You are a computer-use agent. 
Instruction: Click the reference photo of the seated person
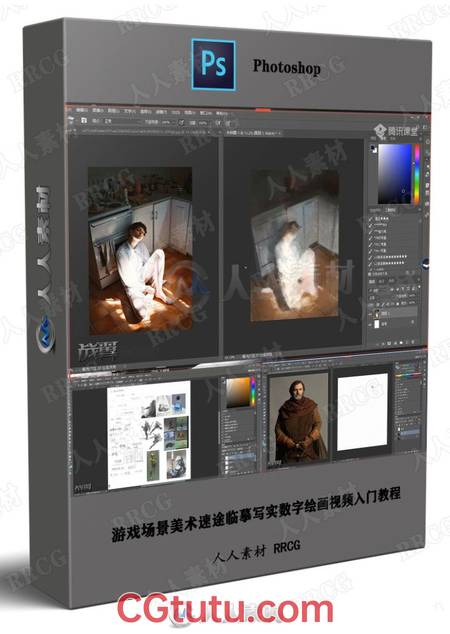click(x=140, y=251)
